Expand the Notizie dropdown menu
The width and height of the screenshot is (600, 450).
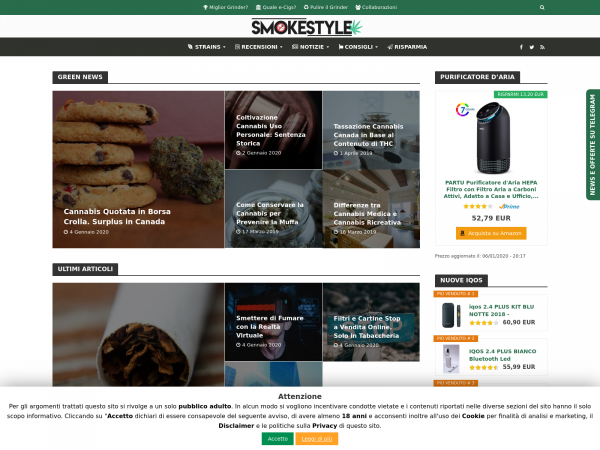310,47
